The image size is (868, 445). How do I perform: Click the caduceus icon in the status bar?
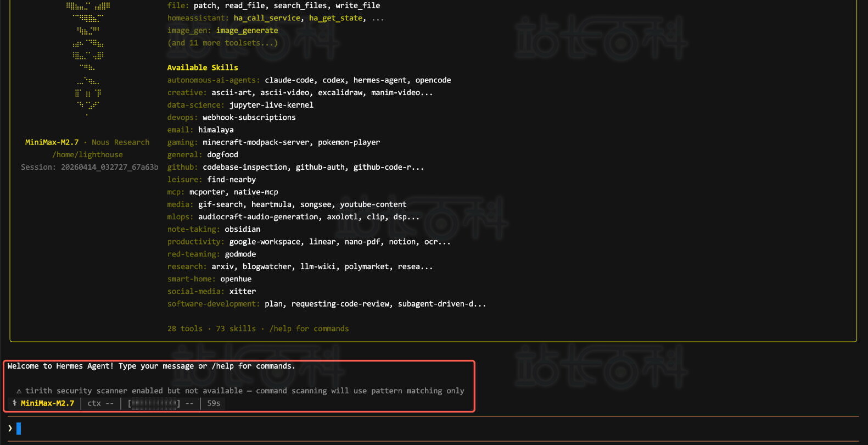(x=14, y=403)
